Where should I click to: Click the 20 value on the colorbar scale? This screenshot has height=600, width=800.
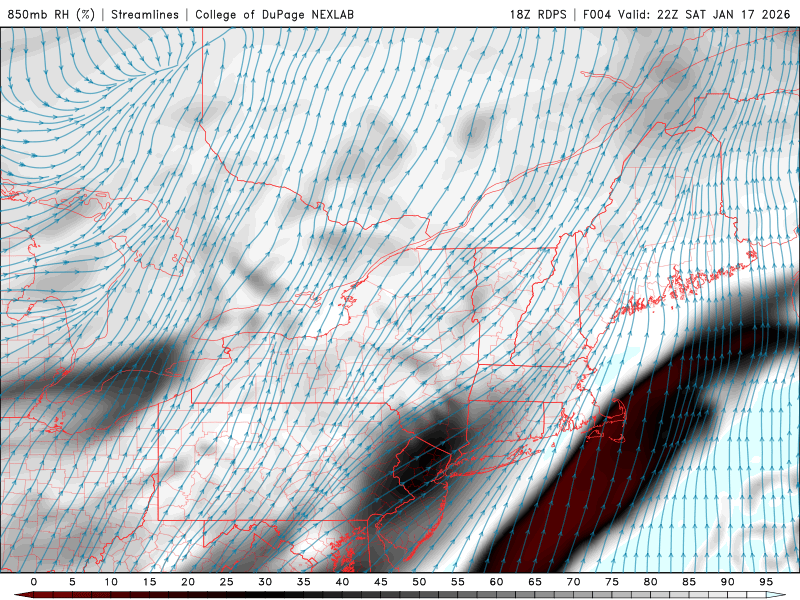[188, 582]
